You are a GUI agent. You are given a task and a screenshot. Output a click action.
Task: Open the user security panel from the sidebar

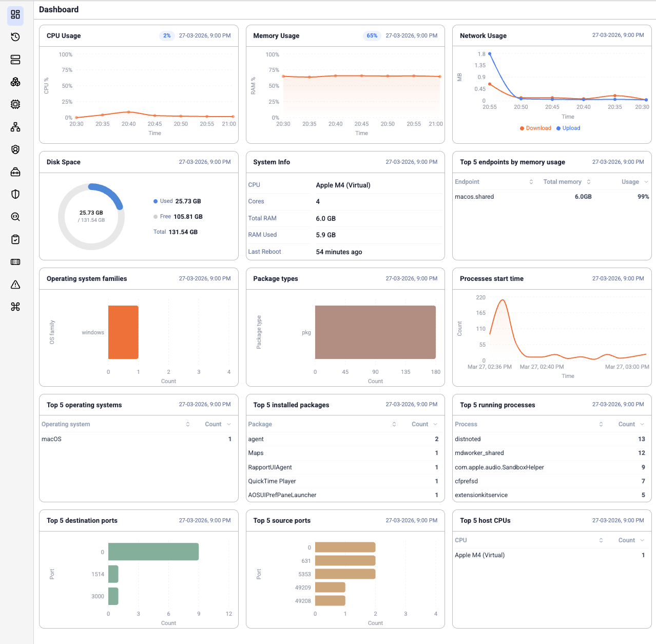coord(15,149)
